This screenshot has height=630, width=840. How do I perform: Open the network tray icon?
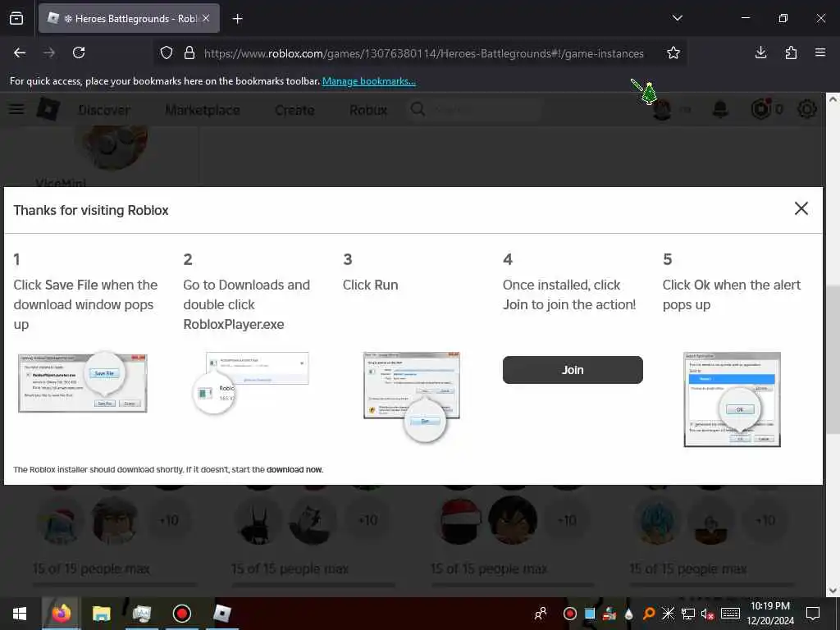688,614
